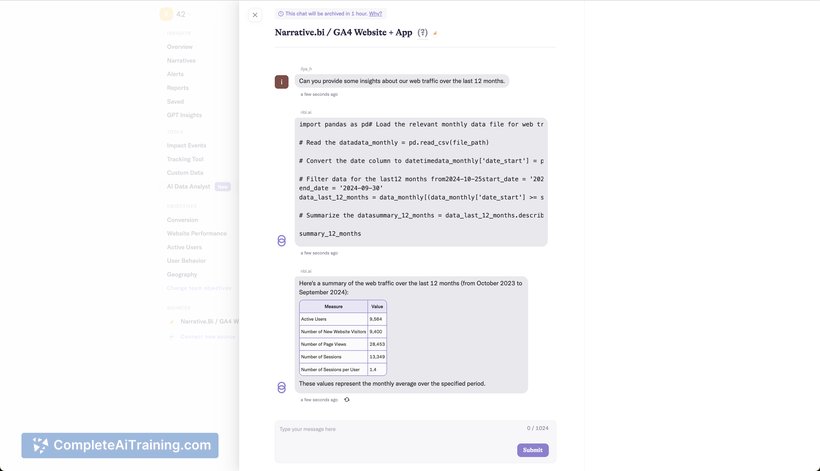Open Impact Events tool
Screen dimensions: 820x471
186,145
